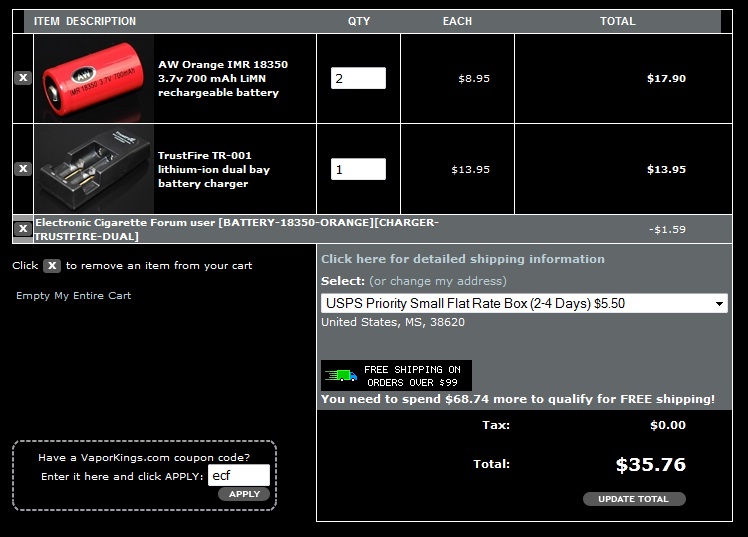
Task: Click the ITEM DESCRIPTION column header
Action: [x=85, y=21]
